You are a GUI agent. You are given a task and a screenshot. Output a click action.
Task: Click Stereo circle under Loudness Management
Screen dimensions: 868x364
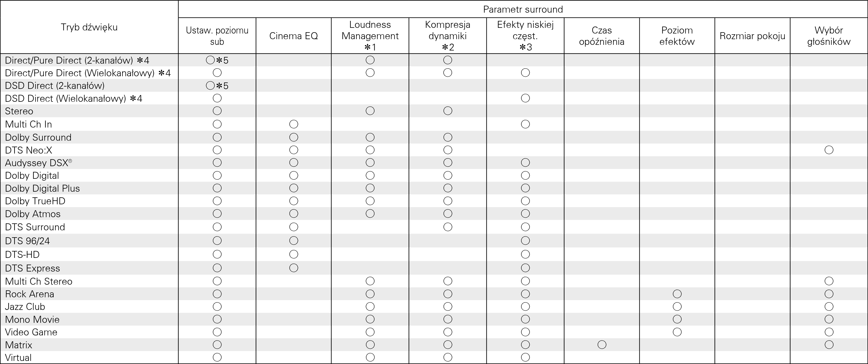[370, 111]
